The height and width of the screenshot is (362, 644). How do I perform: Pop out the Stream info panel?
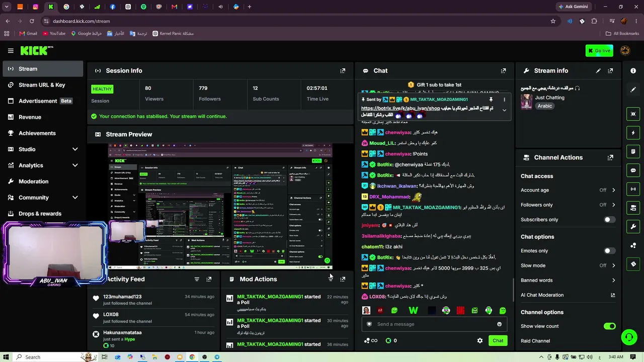click(610, 71)
